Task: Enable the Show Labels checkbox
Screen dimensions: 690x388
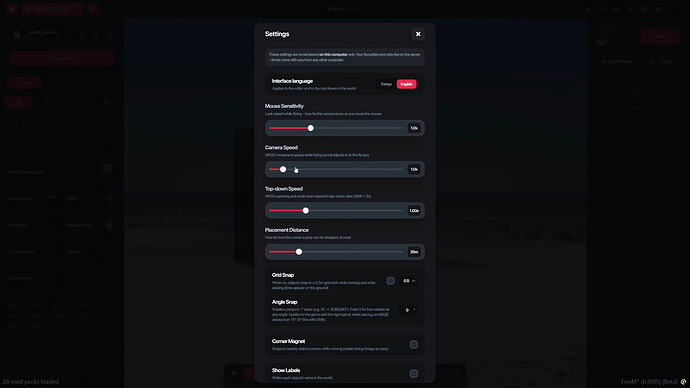Action: (414, 373)
